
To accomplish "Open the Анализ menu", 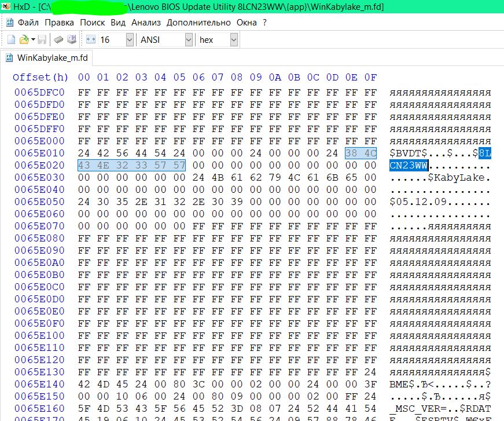I will click(146, 23).
